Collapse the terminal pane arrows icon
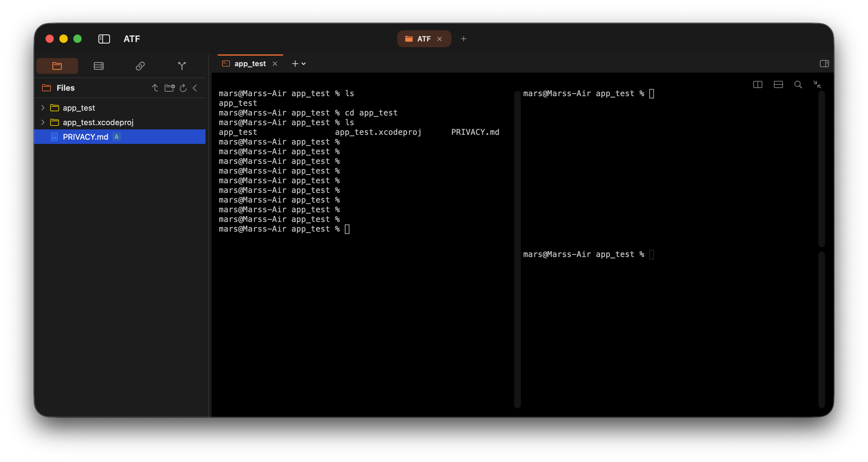868x462 pixels. 817,85
